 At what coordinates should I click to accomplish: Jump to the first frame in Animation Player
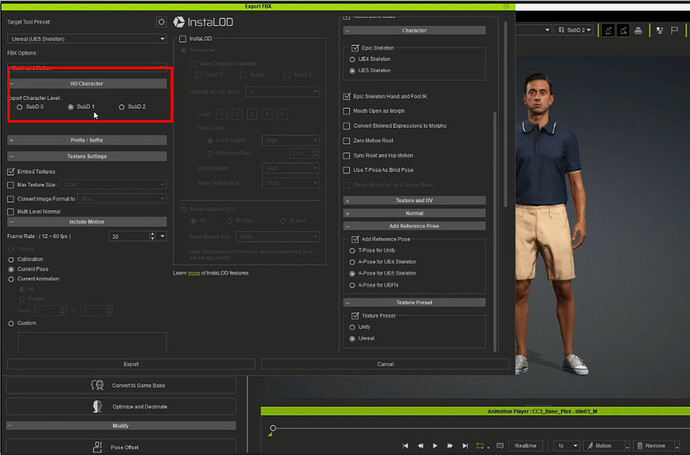click(x=405, y=446)
